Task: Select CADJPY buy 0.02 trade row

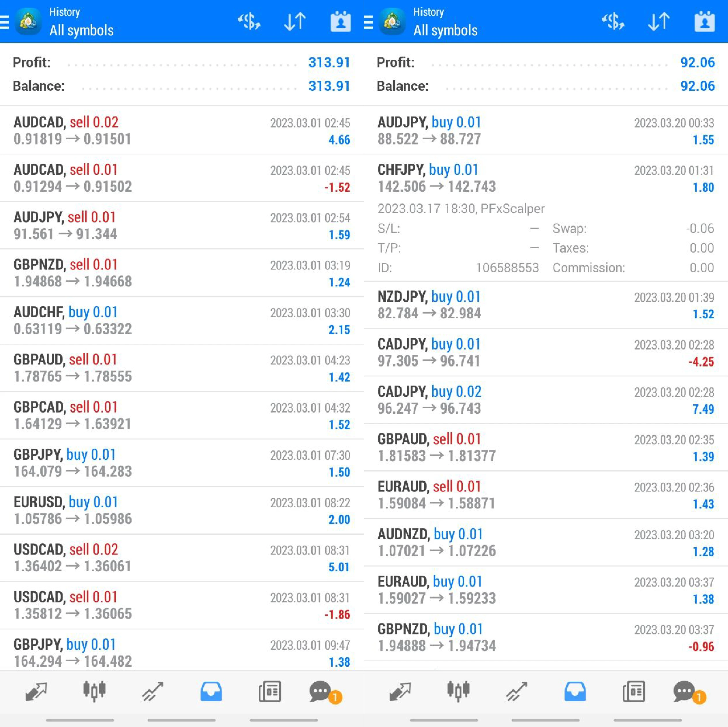Action: (546, 400)
